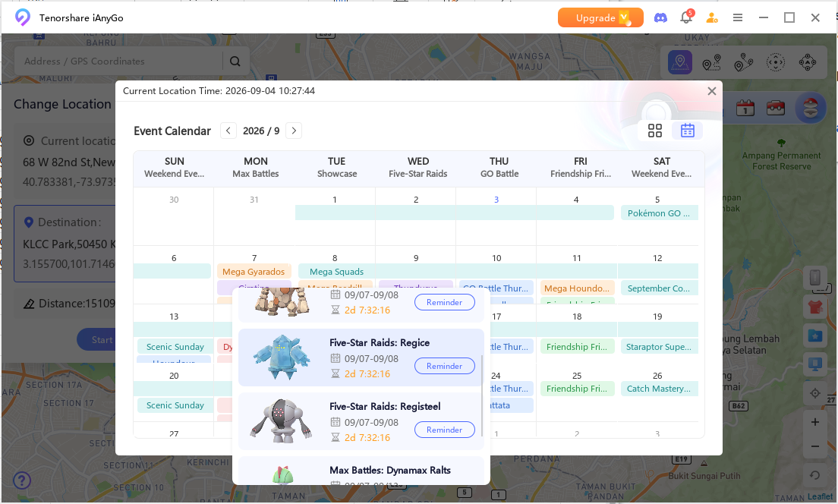Select the joystick movement icon
This screenshot has width=838, height=504.
pyautogui.click(x=808, y=62)
